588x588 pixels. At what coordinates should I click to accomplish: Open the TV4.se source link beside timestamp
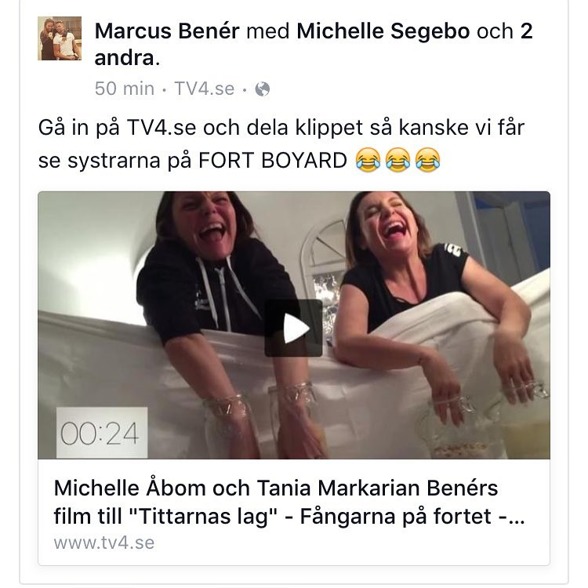click(204, 89)
